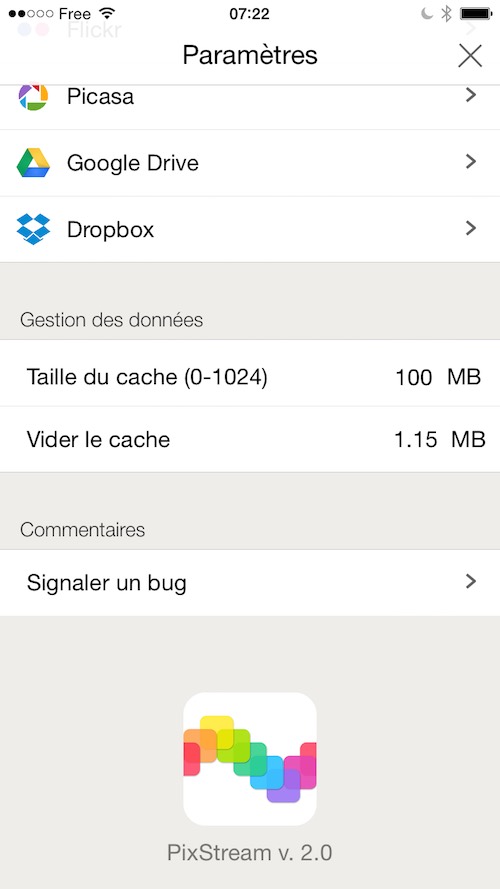Tap the Bluetooth status icon
500x889 pixels.
[x=447, y=14]
